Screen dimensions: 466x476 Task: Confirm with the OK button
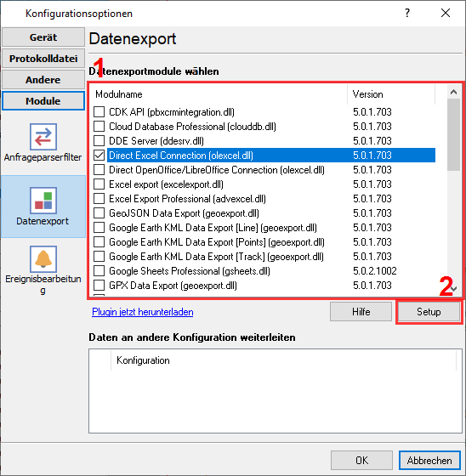point(361,460)
